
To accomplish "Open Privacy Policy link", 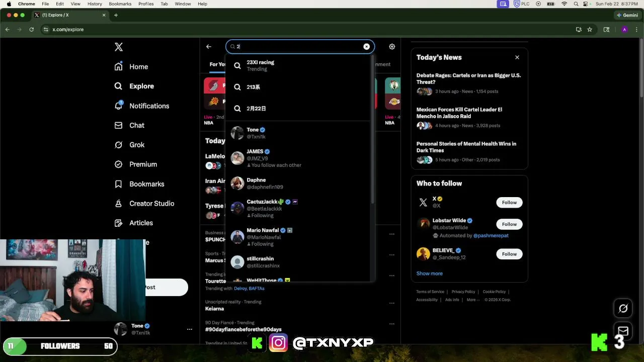I will (x=463, y=292).
